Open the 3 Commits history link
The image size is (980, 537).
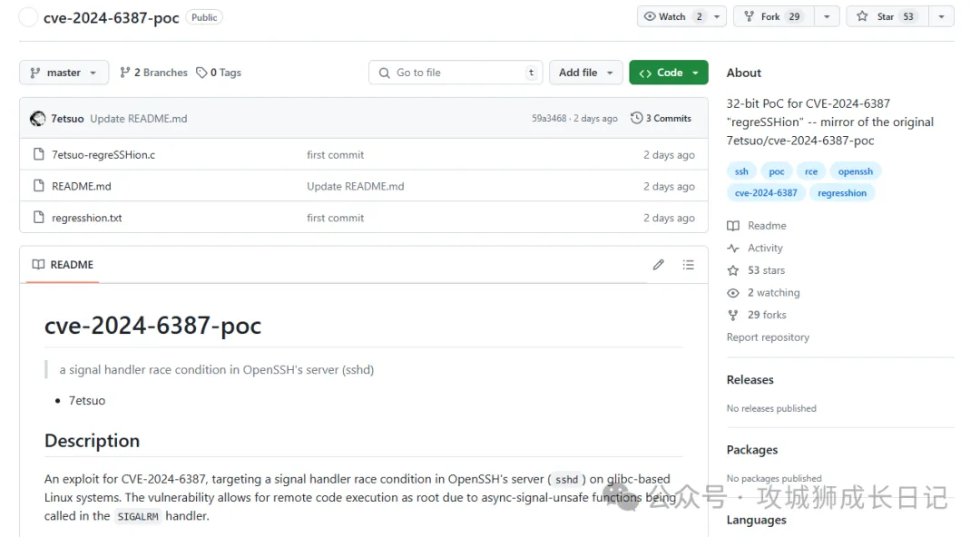[x=661, y=118]
